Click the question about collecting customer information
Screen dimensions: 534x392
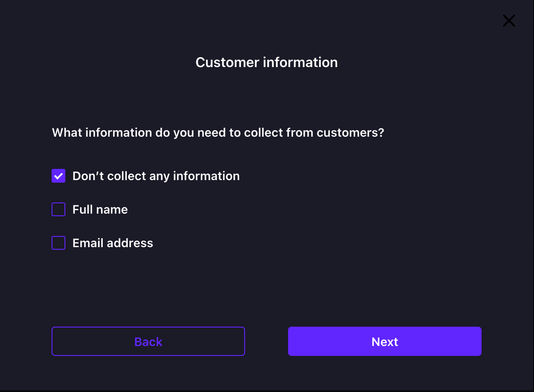(218, 132)
